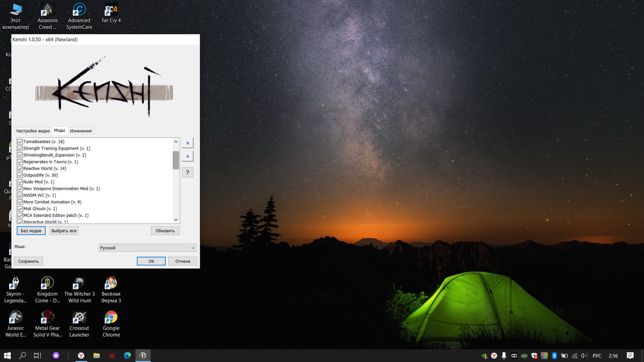Image resolution: width=644 pixels, height=362 pixels.
Task: Click the Выбрать все button
Action: [64, 231]
